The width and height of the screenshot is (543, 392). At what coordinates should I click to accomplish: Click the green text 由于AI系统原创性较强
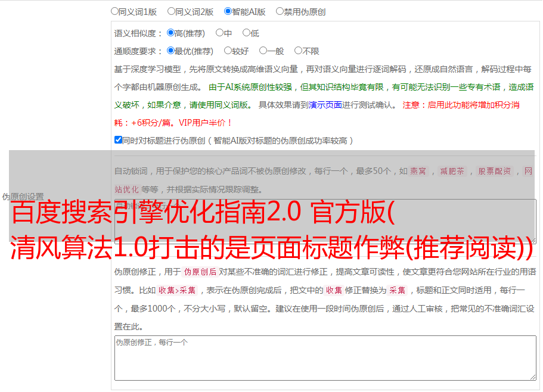coord(250,87)
